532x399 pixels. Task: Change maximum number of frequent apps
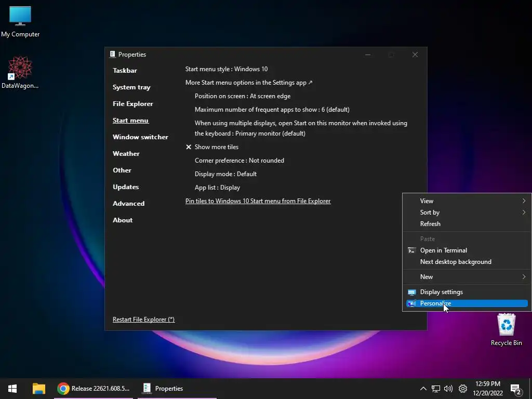pos(272,110)
